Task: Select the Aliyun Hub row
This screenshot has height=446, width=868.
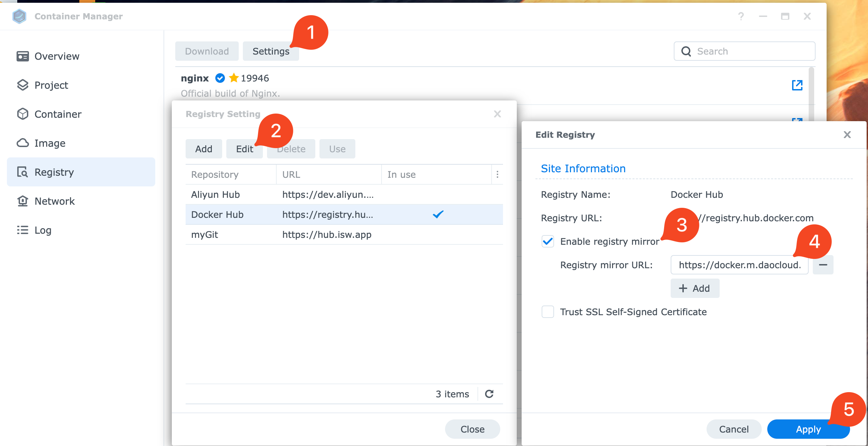Action: click(x=344, y=195)
